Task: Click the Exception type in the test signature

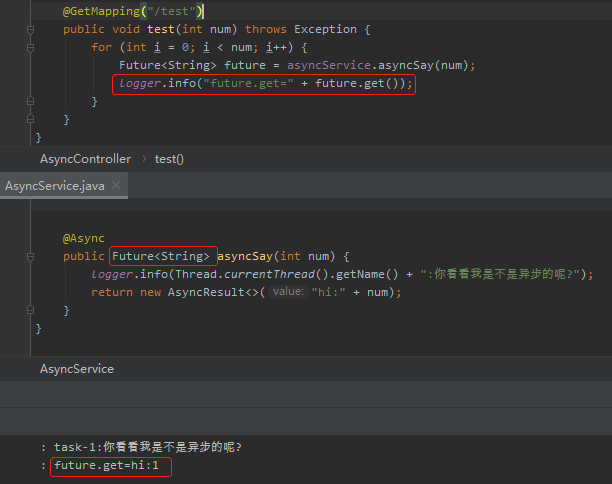Action: pos(325,29)
